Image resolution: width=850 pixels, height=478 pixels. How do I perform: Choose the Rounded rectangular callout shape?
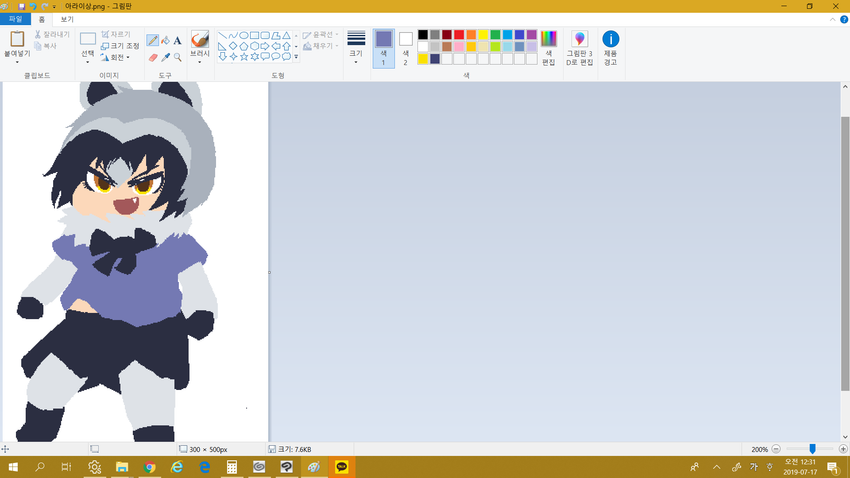click(265, 56)
